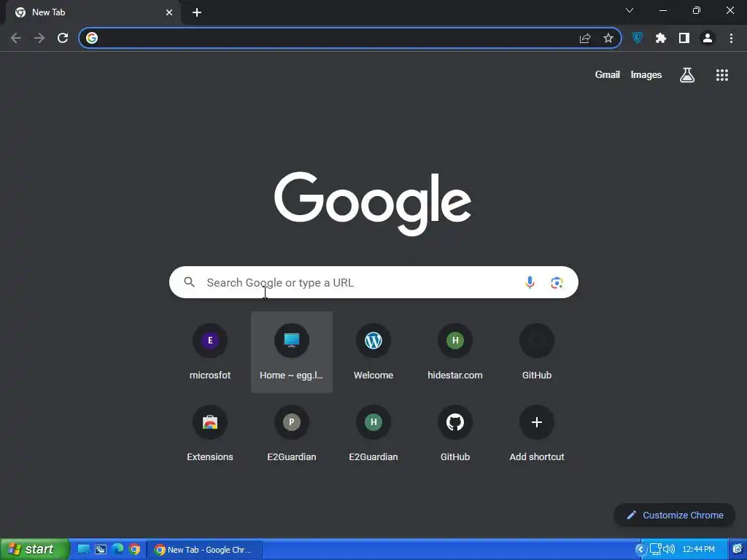
Task: Search by image with Google Lens
Action: (x=557, y=282)
